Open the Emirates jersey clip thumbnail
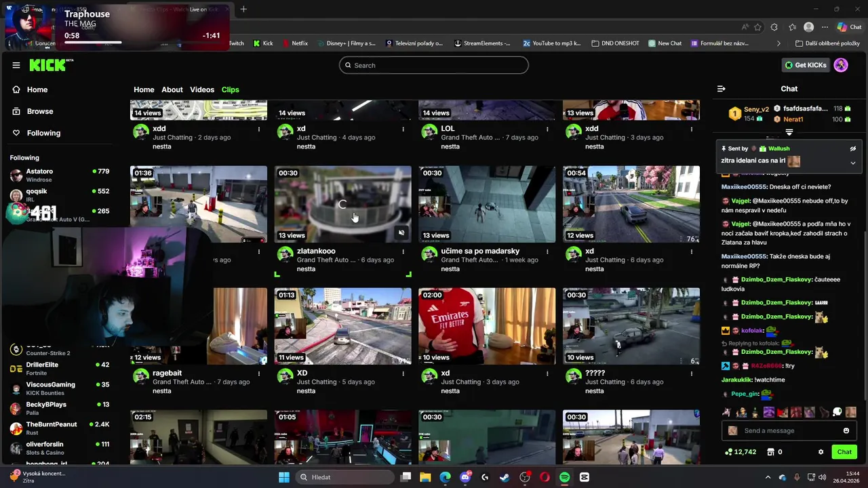This screenshot has width=868, height=488. tap(487, 326)
